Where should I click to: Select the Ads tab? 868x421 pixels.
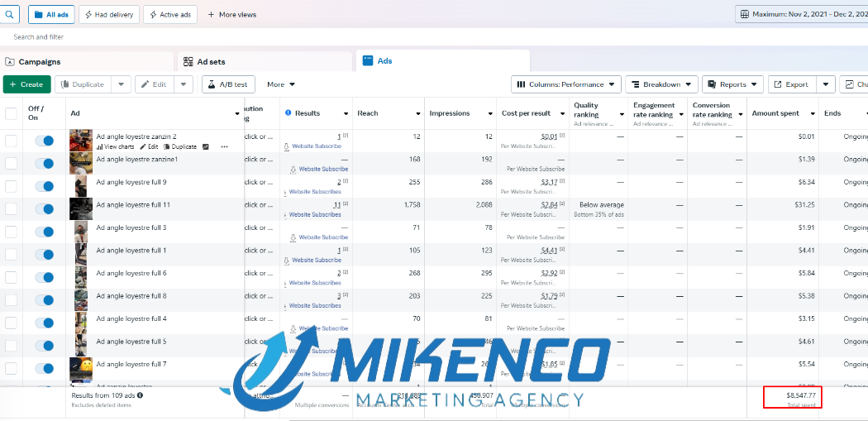point(443,61)
